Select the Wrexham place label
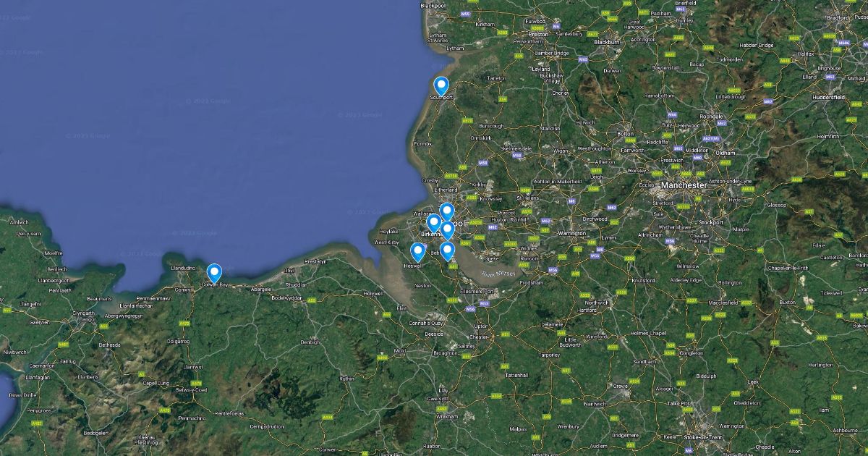The height and width of the screenshot is (456, 868). click(448, 418)
